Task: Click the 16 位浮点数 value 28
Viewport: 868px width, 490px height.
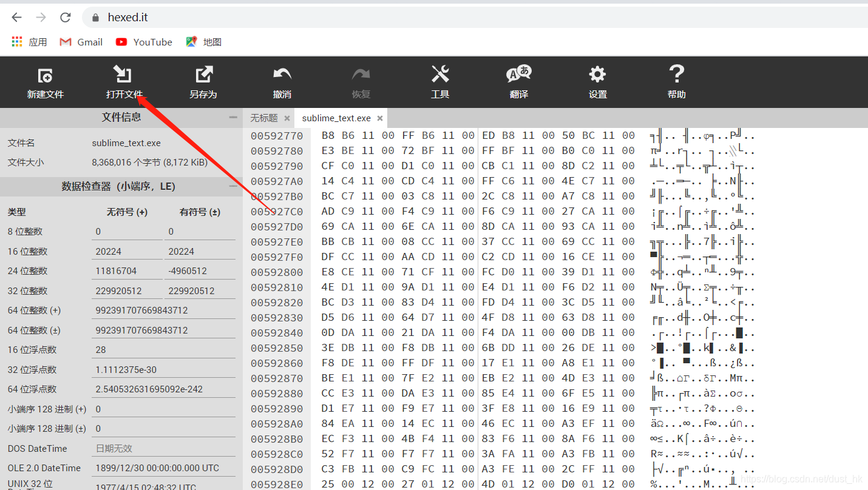Action: 163,350
